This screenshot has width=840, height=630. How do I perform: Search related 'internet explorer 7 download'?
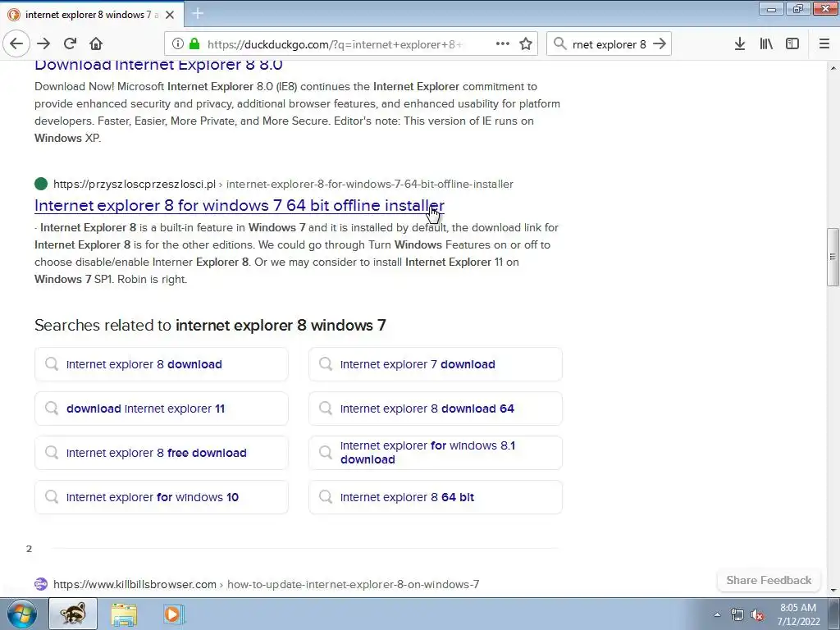pos(436,364)
